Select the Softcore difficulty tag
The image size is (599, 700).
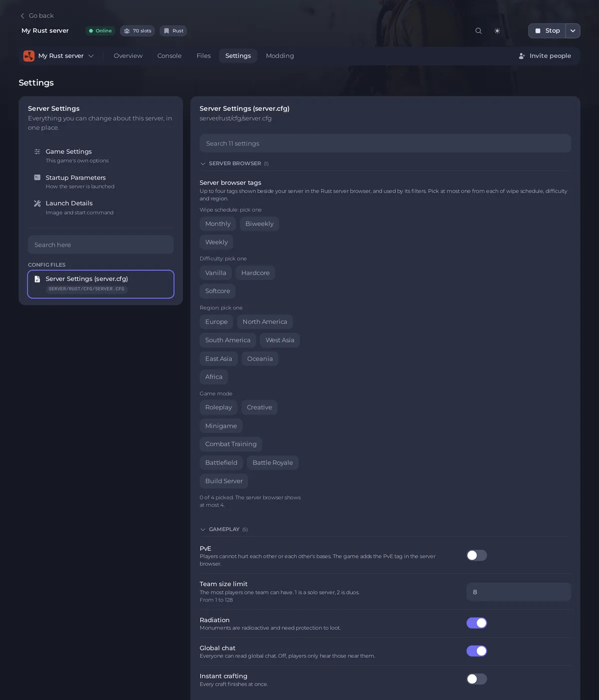pos(218,291)
